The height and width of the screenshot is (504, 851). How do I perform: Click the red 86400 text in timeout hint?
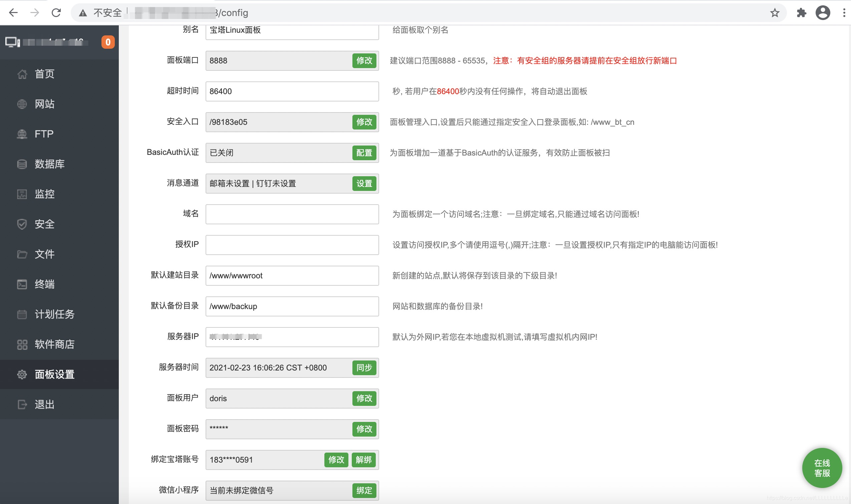[448, 91]
